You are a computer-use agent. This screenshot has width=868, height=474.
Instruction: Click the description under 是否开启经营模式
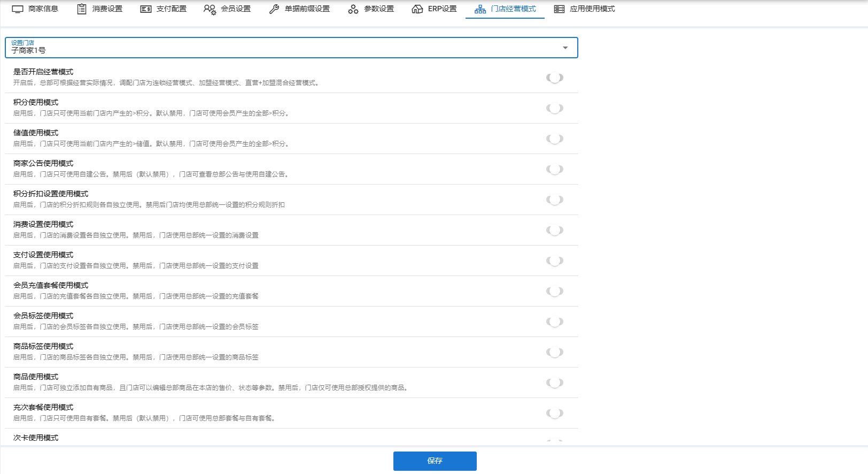[x=167, y=83]
